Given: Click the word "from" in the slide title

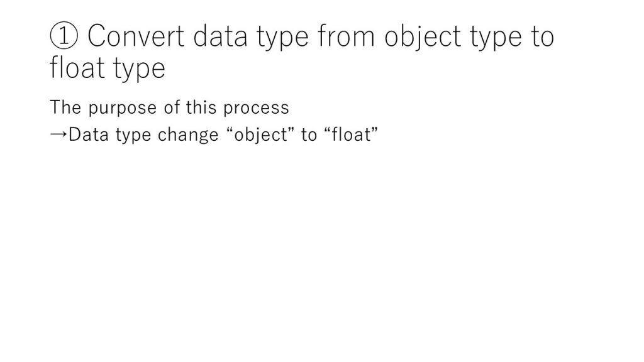Looking at the screenshot, I should pos(346,37).
